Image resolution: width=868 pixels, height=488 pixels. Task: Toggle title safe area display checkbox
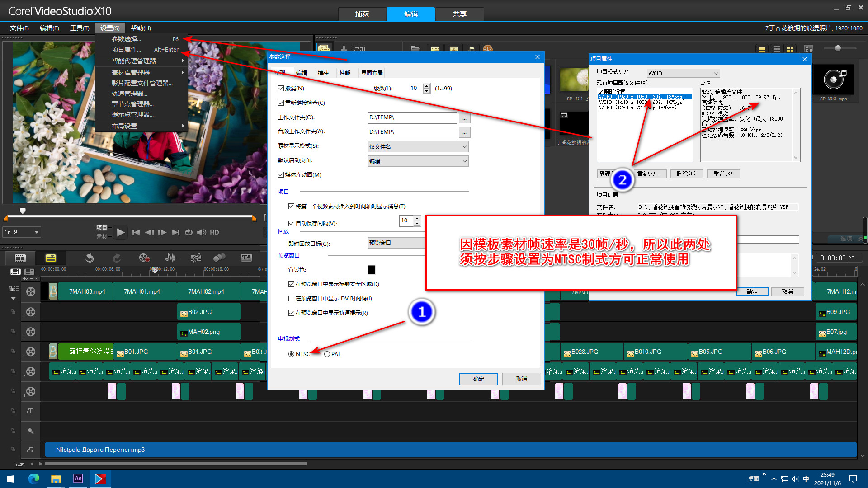(291, 284)
